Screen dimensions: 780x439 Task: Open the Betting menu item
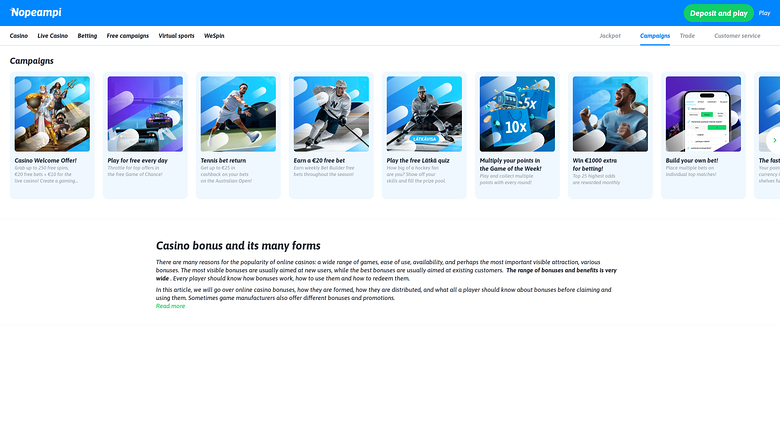click(x=87, y=36)
